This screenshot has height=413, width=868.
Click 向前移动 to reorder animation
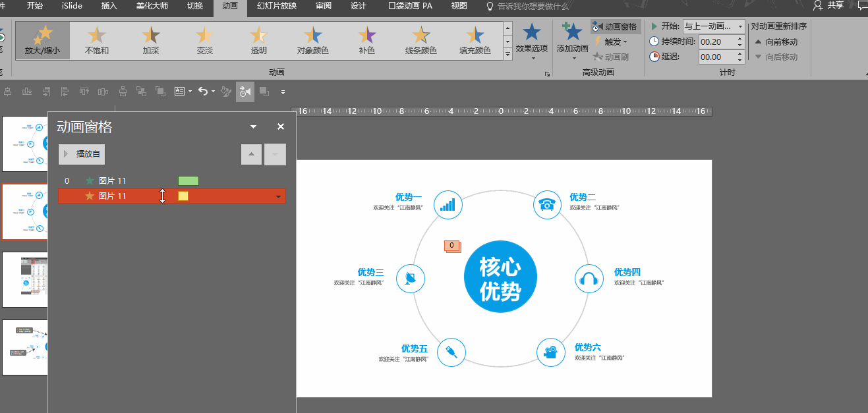(x=777, y=42)
